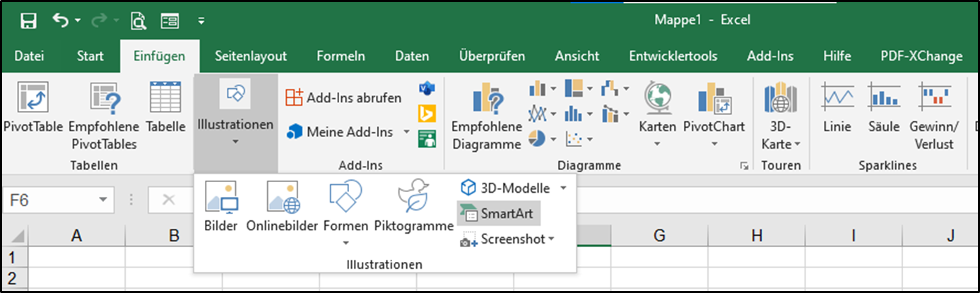Expand the Screenshot dropdown

tap(551, 239)
